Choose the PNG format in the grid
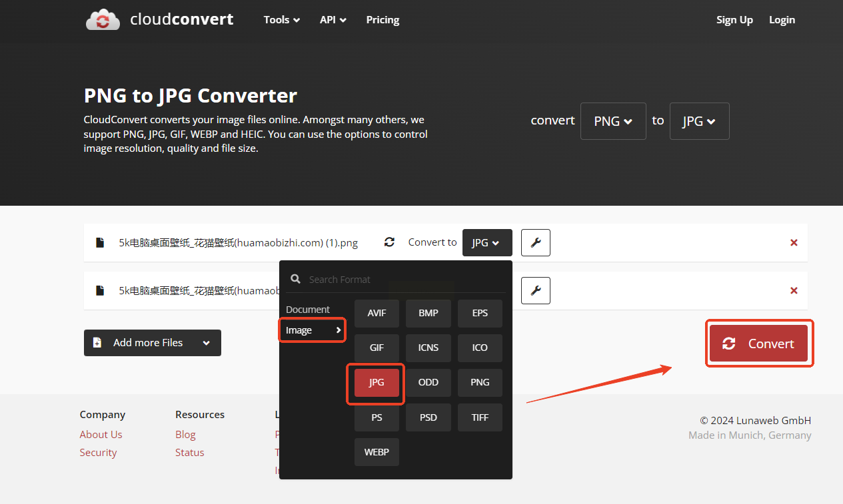The height and width of the screenshot is (504, 843). click(480, 383)
